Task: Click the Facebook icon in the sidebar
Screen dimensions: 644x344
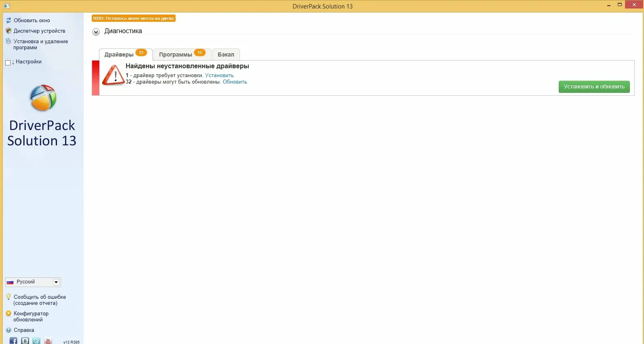Action: tap(13, 341)
